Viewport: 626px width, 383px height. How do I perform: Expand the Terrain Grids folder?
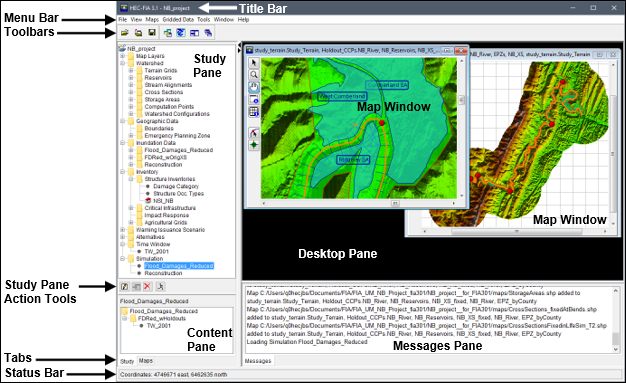tap(131, 71)
